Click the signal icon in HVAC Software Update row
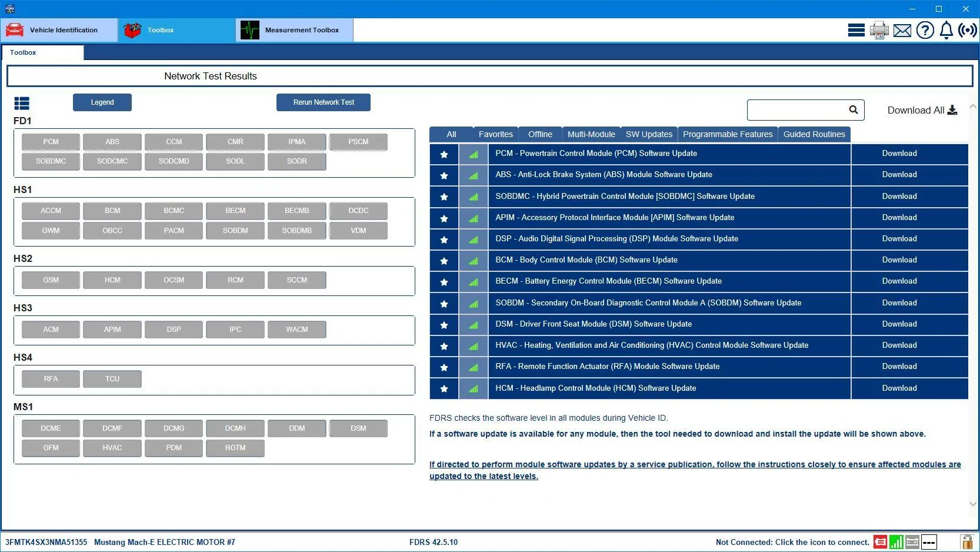 (x=474, y=346)
